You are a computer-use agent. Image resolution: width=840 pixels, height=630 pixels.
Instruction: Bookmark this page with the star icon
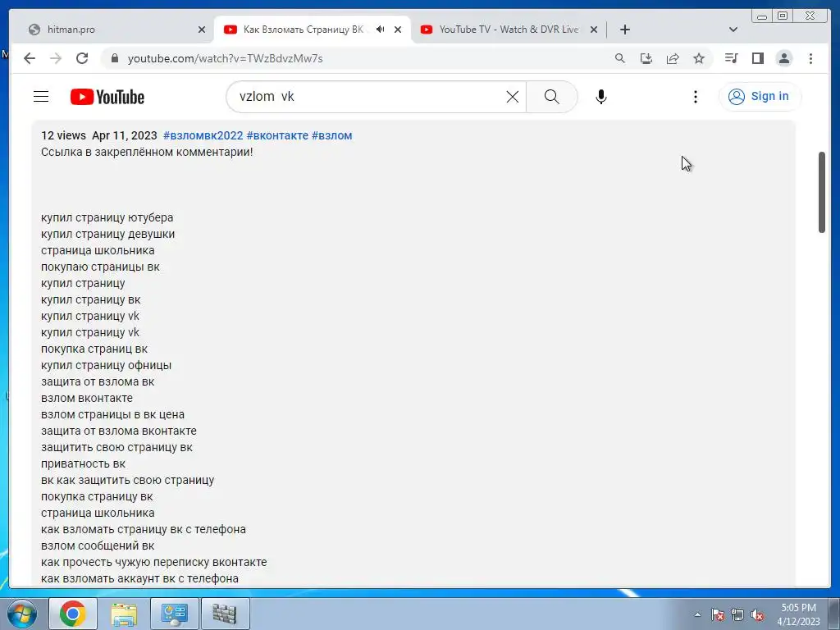699,58
